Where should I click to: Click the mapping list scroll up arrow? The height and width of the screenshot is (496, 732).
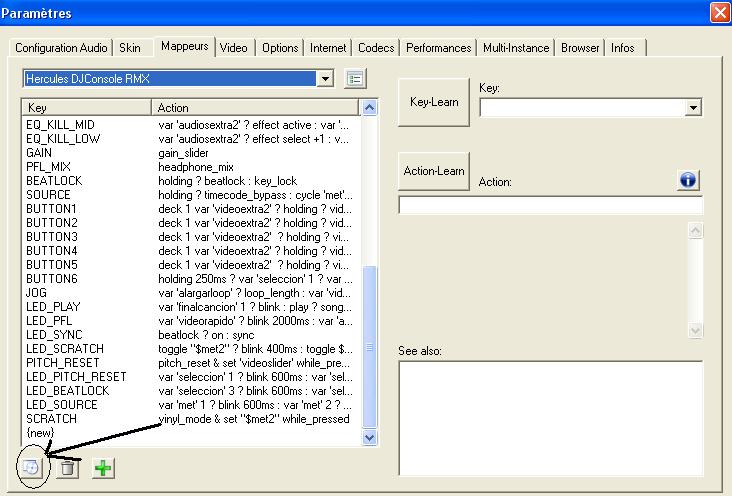pos(370,107)
